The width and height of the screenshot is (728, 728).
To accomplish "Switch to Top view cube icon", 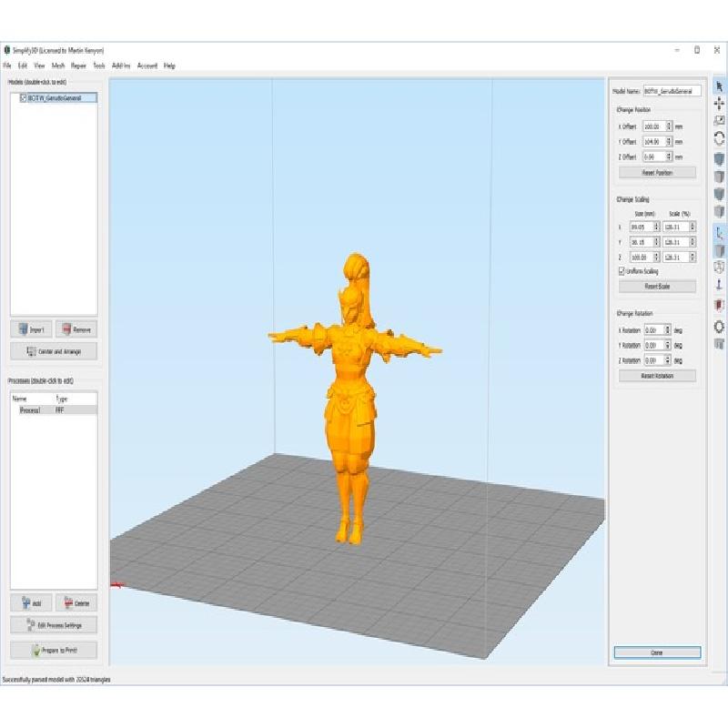I will (x=719, y=177).
